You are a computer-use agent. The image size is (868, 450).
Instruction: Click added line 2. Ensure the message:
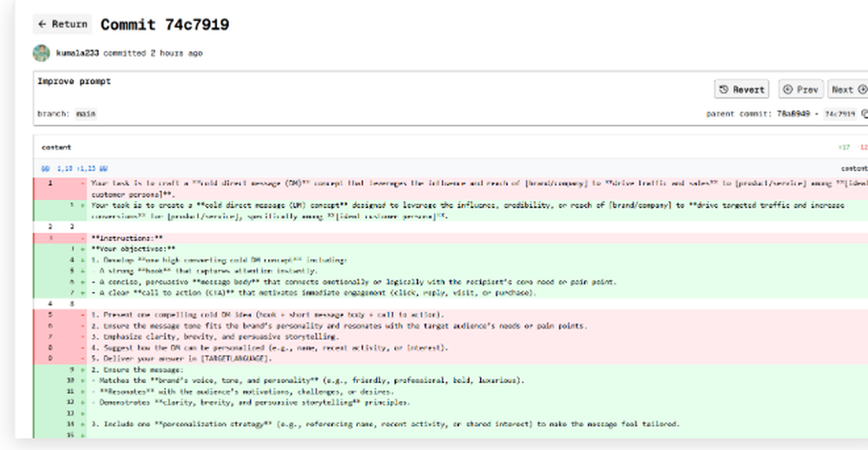coord(450,369)
